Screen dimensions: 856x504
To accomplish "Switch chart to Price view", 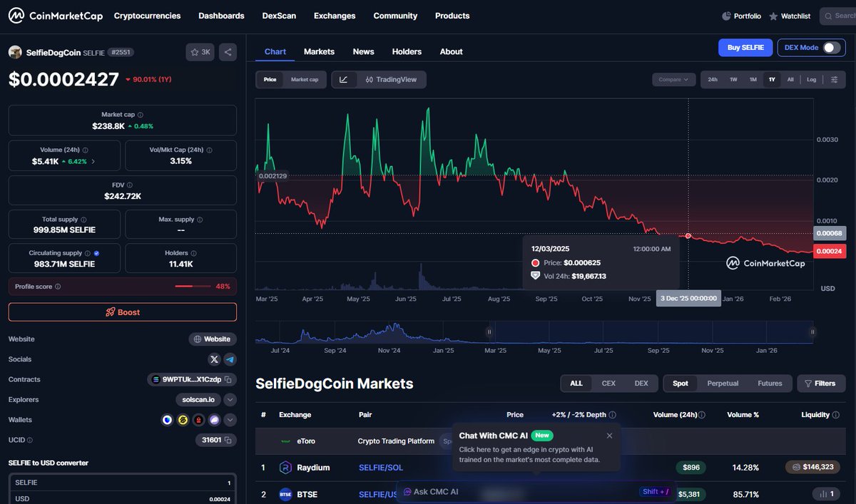I will click(x=270, y=80).
